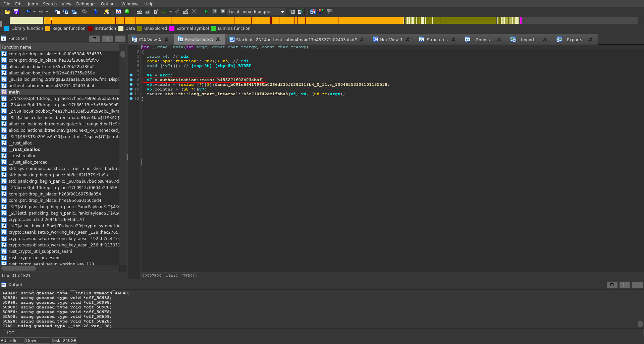This screenshot has width=644, height=344.
Task: Click the Jump back arrow
Action: pyautogui.click(x=29, y=12)
